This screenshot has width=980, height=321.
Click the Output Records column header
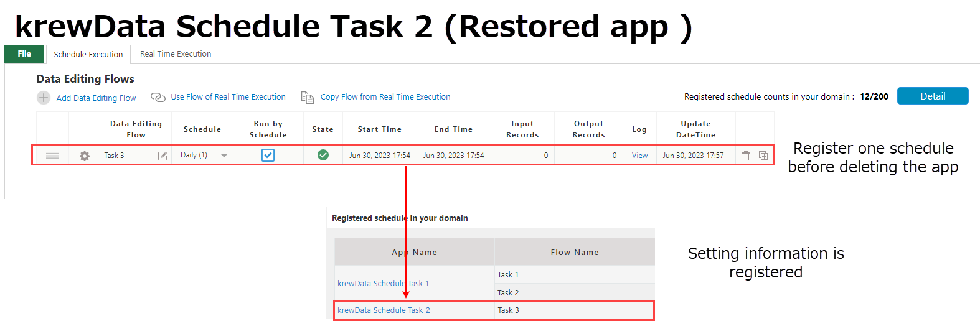tap(588, 129)
